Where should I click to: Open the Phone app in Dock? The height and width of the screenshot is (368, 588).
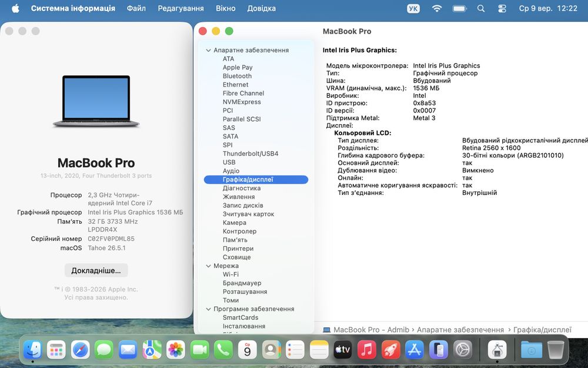point(223,350)
